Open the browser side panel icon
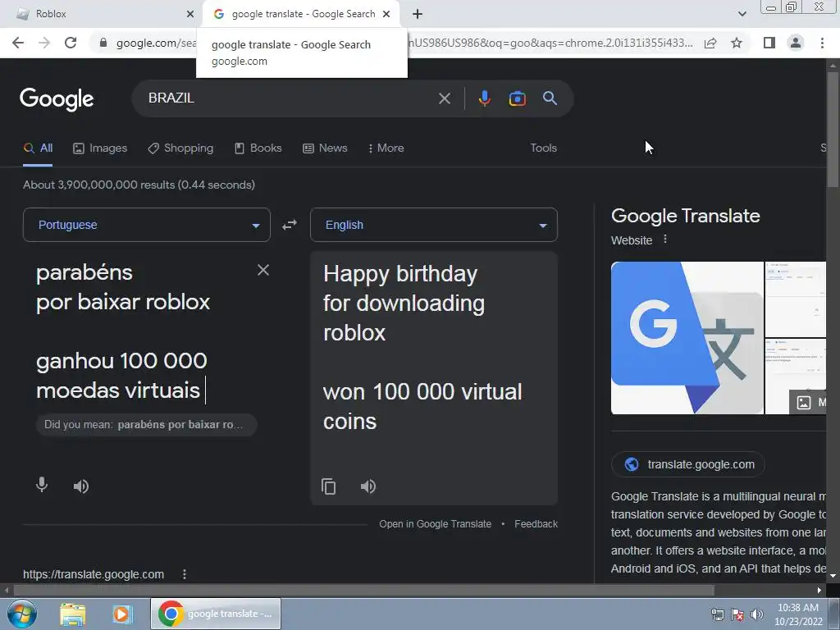840x630 pixels. pyautogui.click(x=769, y=43)
